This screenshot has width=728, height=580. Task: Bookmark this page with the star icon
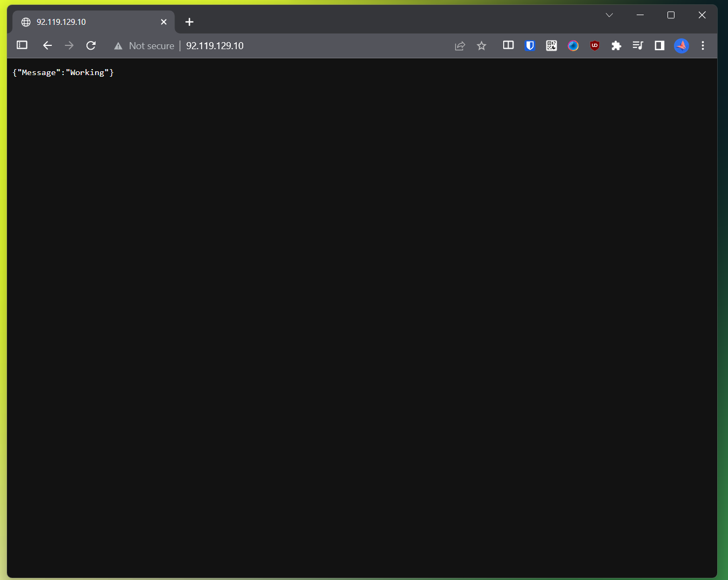pyautogui.click(x=482, y=46)
